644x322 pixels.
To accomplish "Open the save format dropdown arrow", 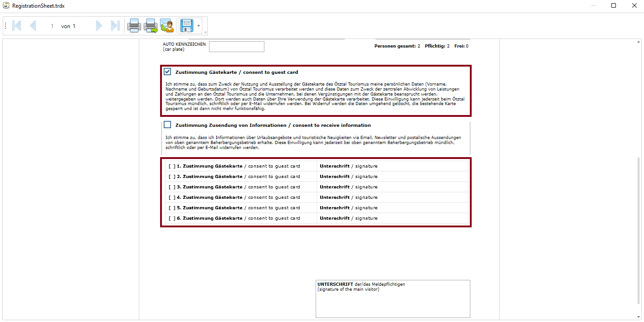I will (x=199, y=26).
